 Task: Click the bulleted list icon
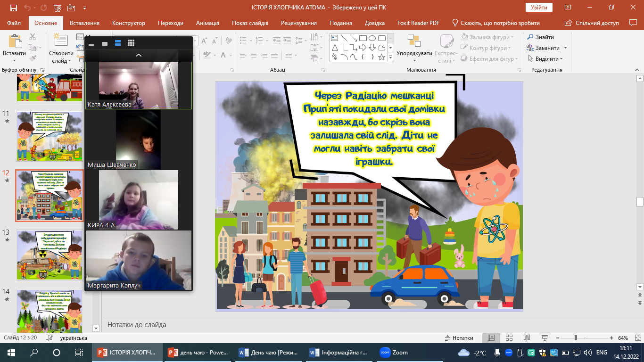tap(243, 40)
